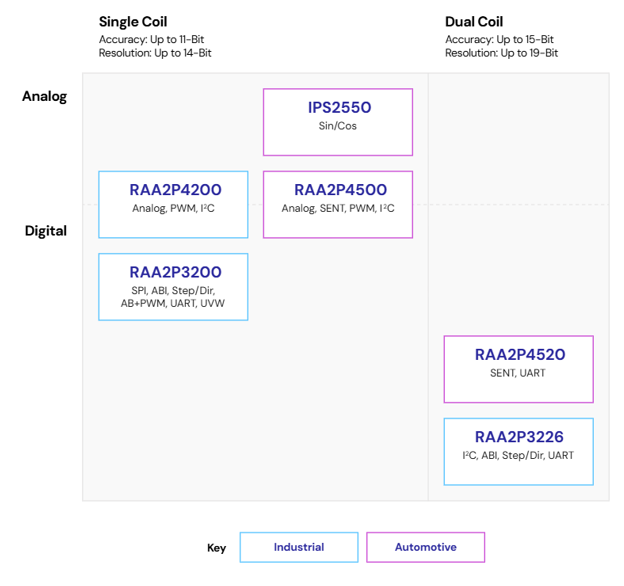Click "Analog, SENT, PWM, I²C" description

tap(338, 209)
